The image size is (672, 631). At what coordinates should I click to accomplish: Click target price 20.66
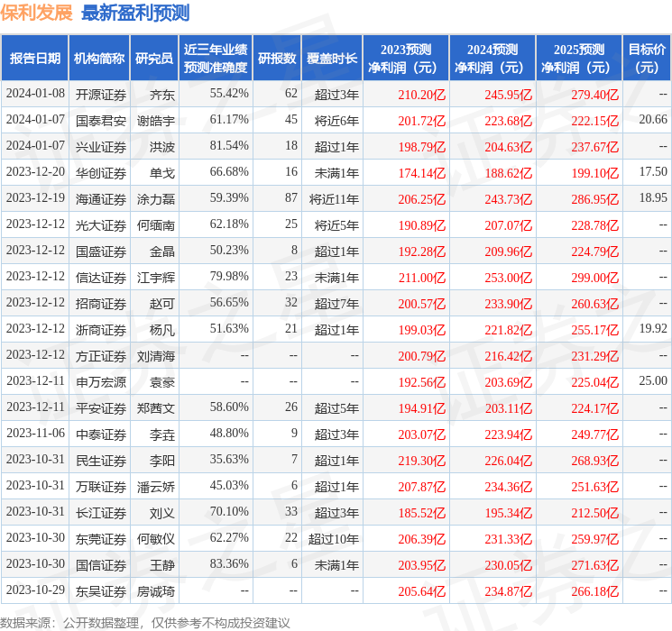click(x=653, y=119)
